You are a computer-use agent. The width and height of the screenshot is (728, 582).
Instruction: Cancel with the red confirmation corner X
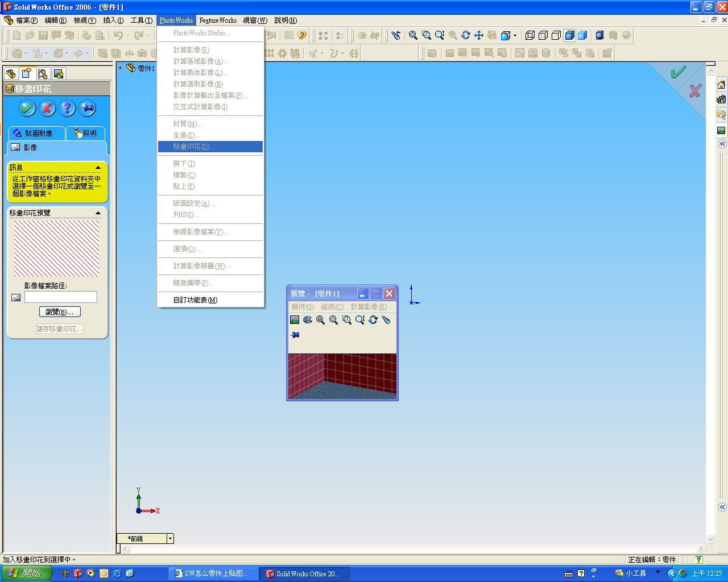tap(695, 91)
